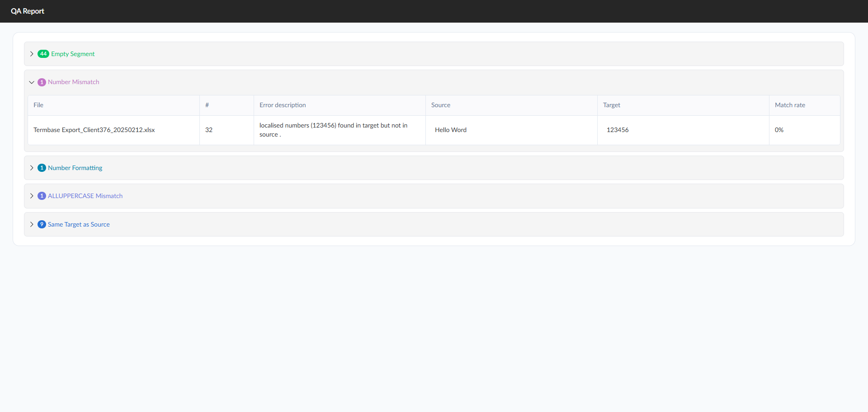The image size is (868, 412).
Task: Click the Number Mismatch label
Action: pyautogui.click(x=73, y=82)
